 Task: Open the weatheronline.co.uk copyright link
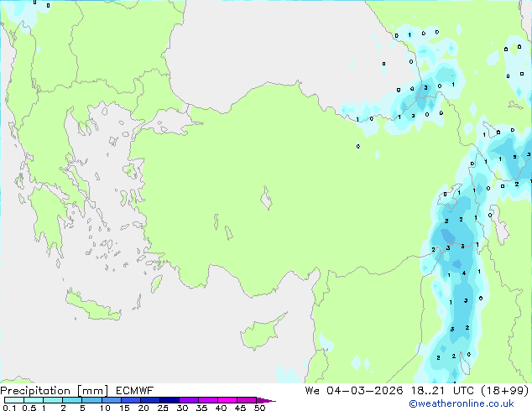click(x=462, y=403)
